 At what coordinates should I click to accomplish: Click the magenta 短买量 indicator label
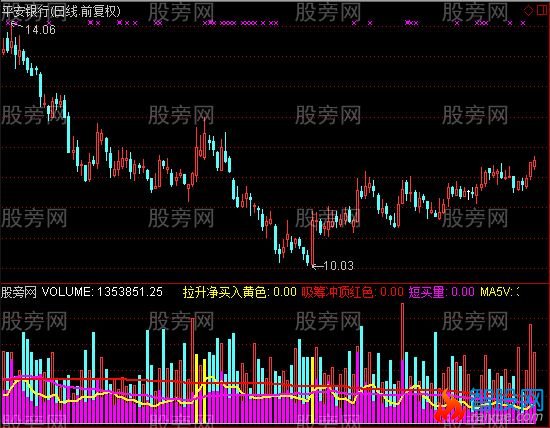441,292
